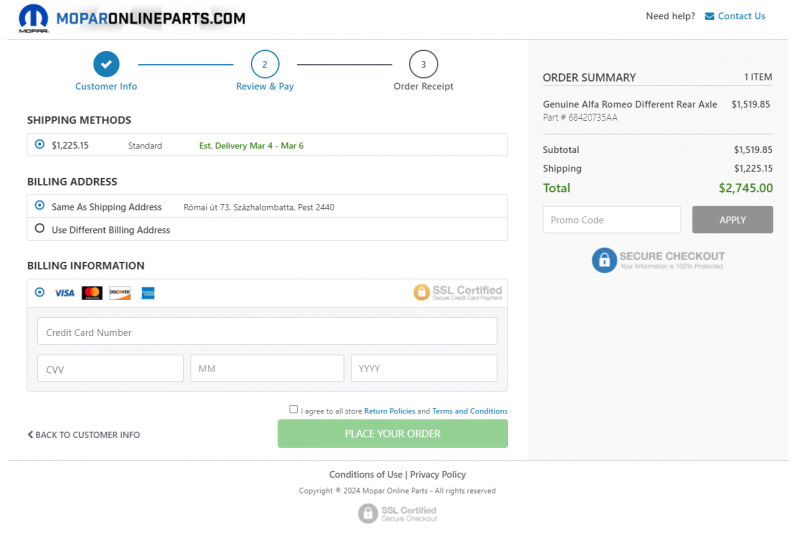This screenshot has width=800, height=535.
Task: Focus the Promo Code field
Action: 612,220
